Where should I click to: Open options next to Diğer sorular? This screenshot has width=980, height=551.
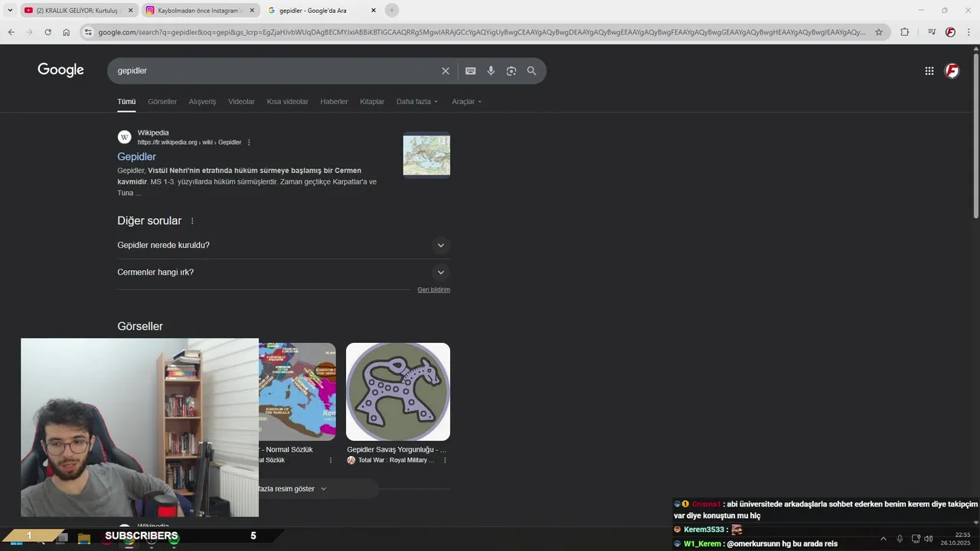[192, 221]
